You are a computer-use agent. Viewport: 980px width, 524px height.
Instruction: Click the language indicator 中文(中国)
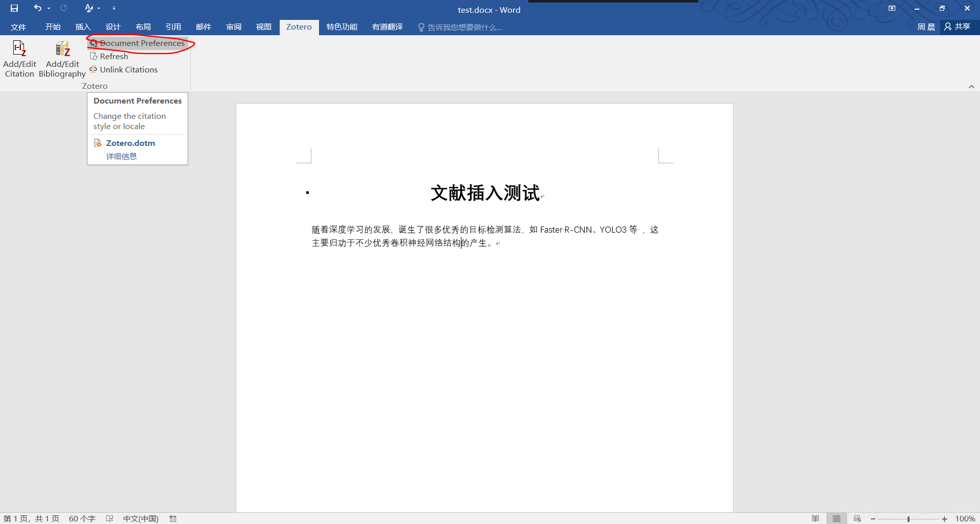(x=140, y=518)
